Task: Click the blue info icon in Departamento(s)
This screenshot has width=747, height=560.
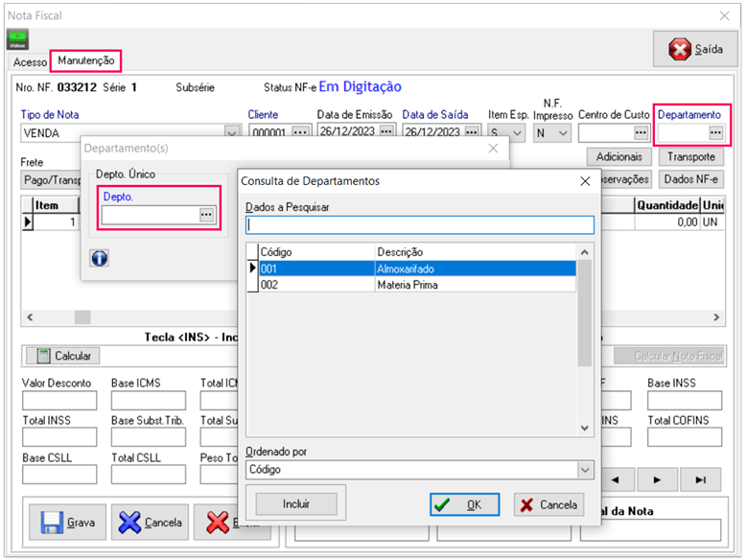Action: click(99, 258)
